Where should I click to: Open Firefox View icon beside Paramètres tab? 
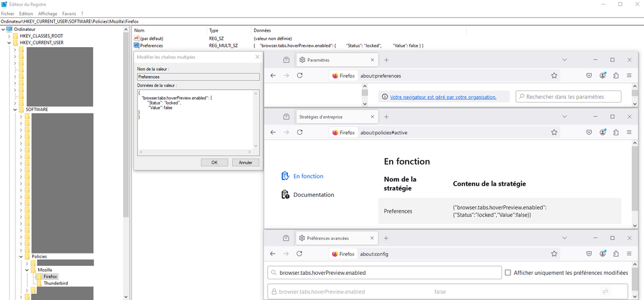pos(286,60)
